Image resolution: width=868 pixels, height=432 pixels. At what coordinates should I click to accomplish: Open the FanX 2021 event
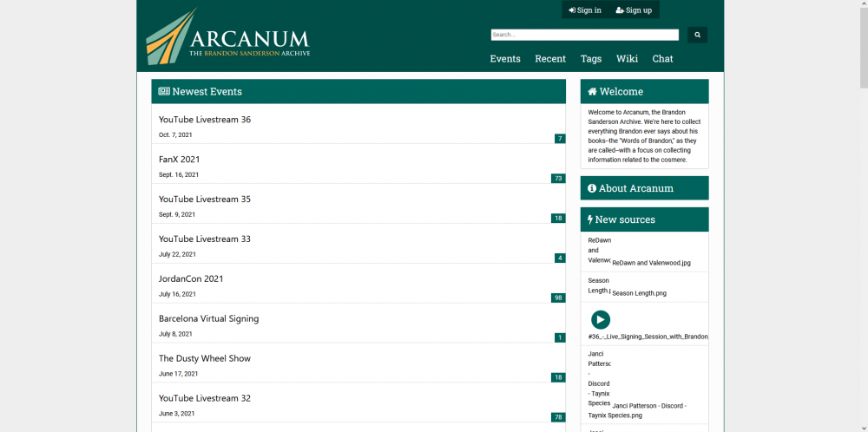pyautogui.click(x=180, y=160)
